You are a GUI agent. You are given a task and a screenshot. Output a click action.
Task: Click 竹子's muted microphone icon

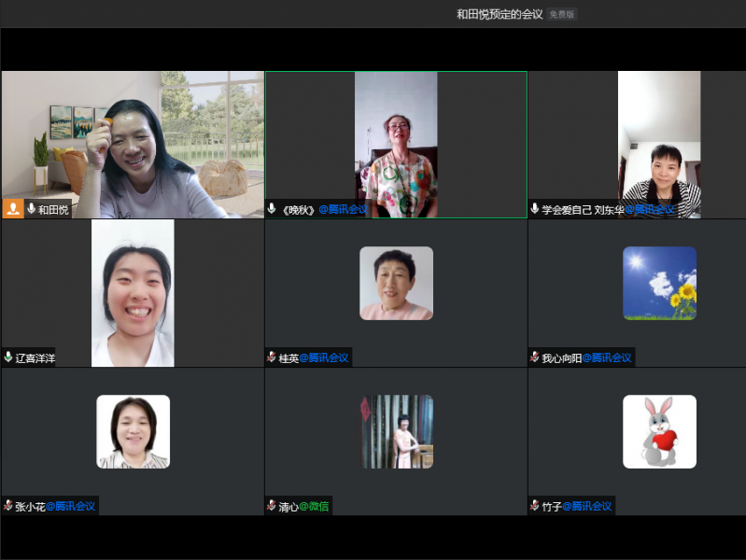[x=535, y=506]
